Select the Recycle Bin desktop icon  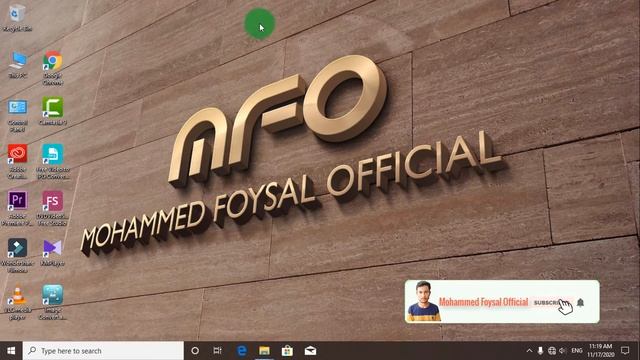17,18
